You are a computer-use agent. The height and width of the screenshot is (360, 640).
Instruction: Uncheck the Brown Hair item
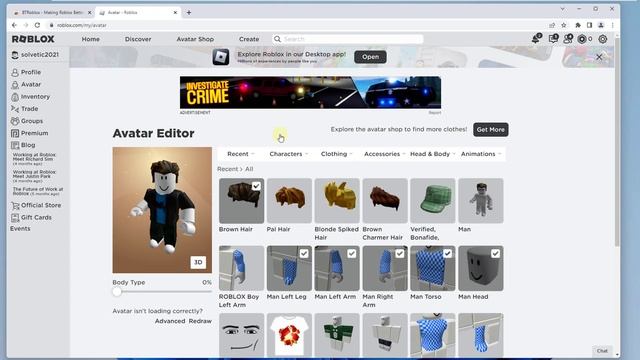[256, 186]
